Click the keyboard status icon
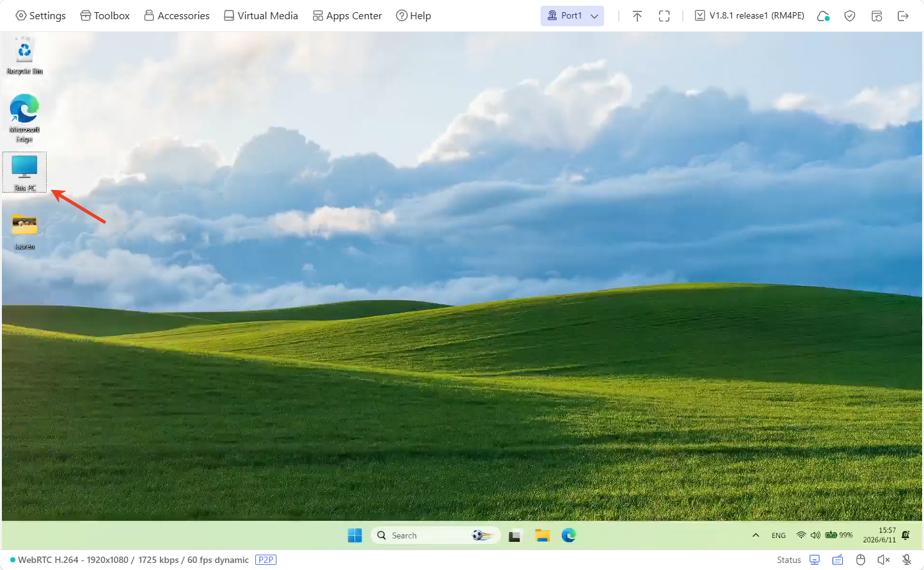 pos(838,560)
